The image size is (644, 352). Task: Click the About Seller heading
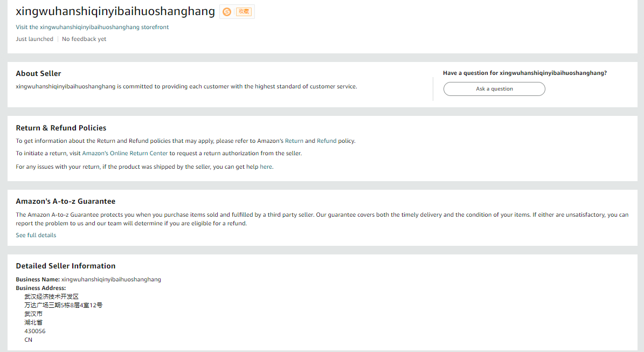click(x=38, y=73)
